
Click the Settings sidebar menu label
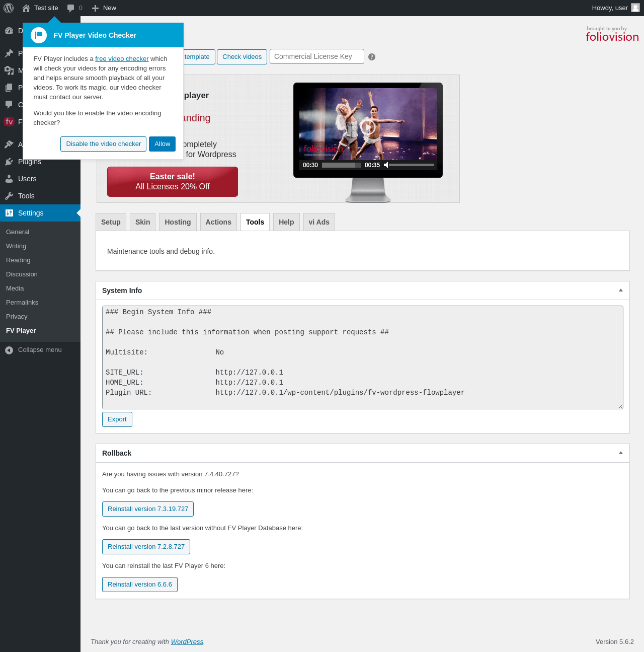pos(31,213)
